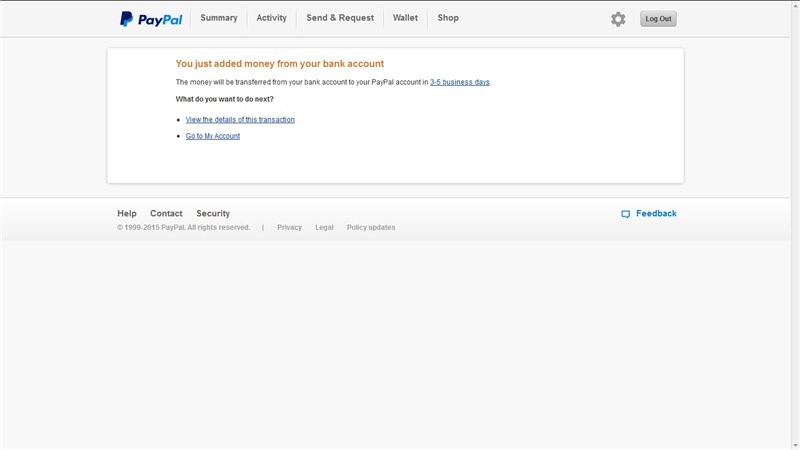The width and height of the screenshot is (800, 450).
Task: View the details of this transaction
Action: click(240, 120)
